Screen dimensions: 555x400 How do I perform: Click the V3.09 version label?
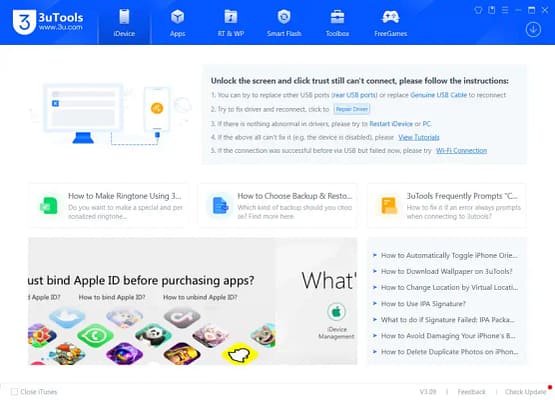[428, 392]
